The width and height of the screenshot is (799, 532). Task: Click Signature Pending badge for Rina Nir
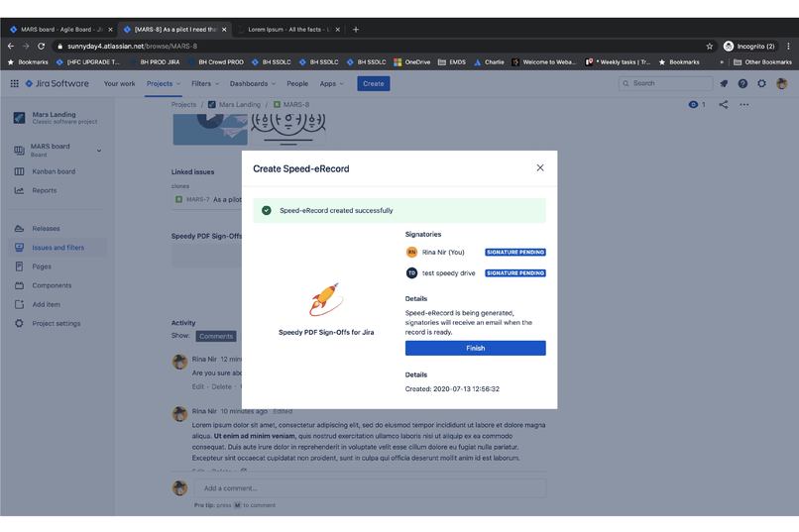[515, 252]
